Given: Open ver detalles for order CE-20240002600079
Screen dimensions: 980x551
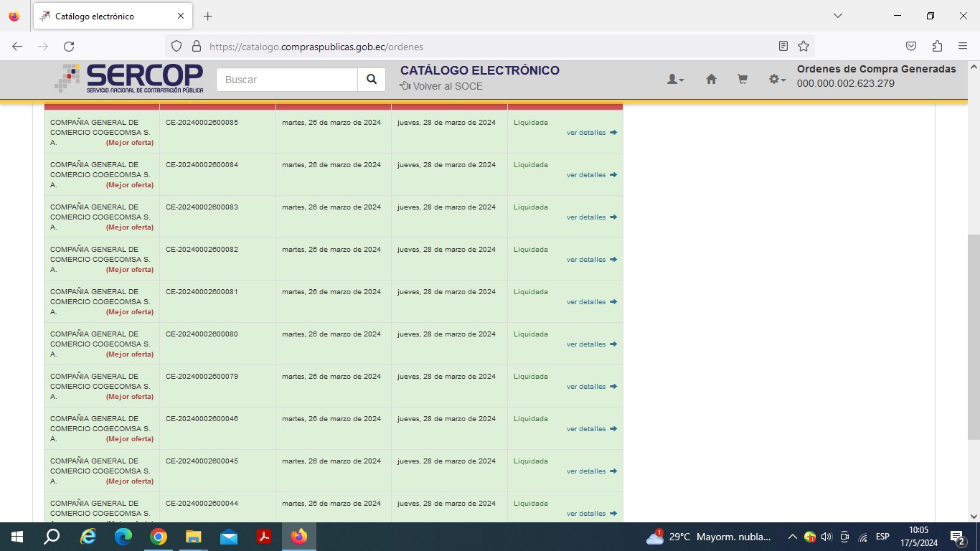Looking at the screenshot, I should (586, 387).
